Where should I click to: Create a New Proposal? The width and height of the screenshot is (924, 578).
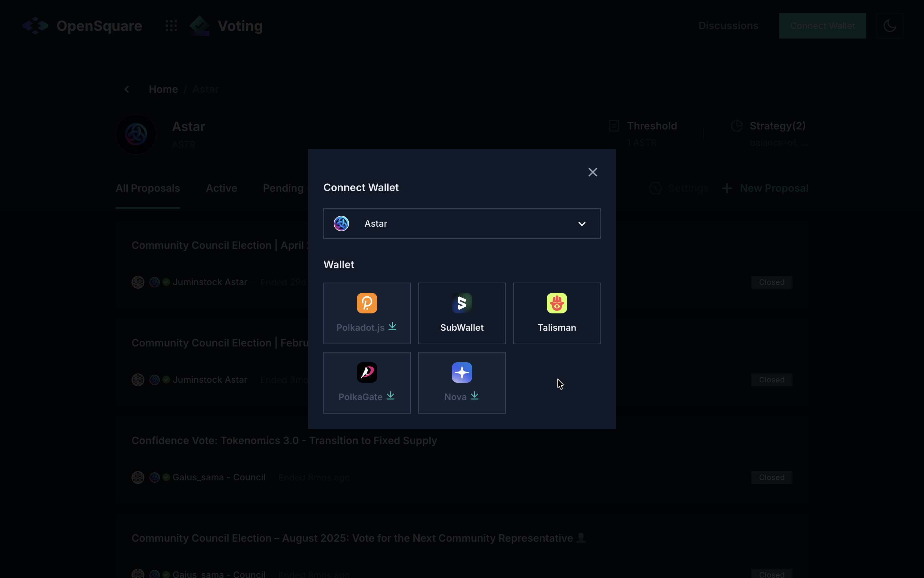[x=765, y=188]
